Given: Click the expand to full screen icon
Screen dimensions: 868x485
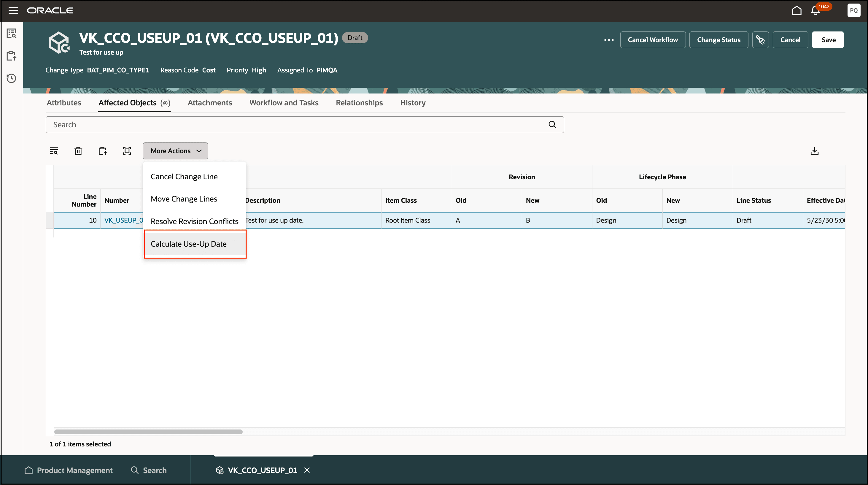Looking at the screenshot, I should tap(127, 151).
